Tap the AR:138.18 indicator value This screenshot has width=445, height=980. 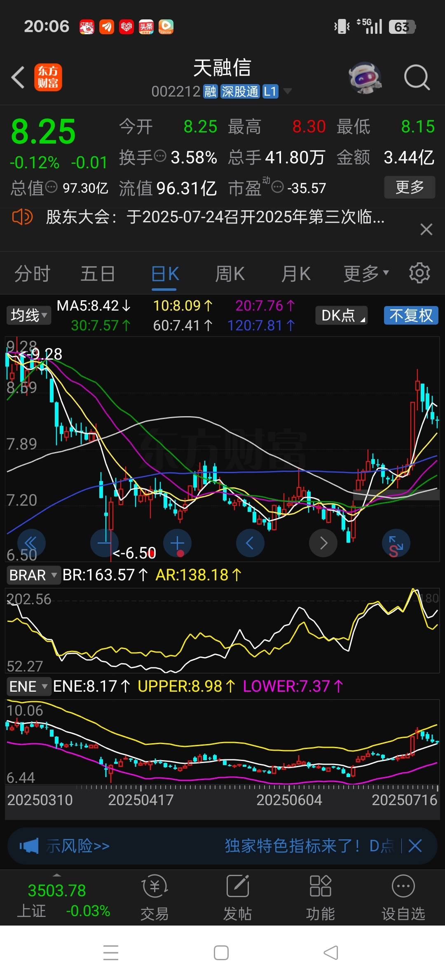click(x=199, y=575)
